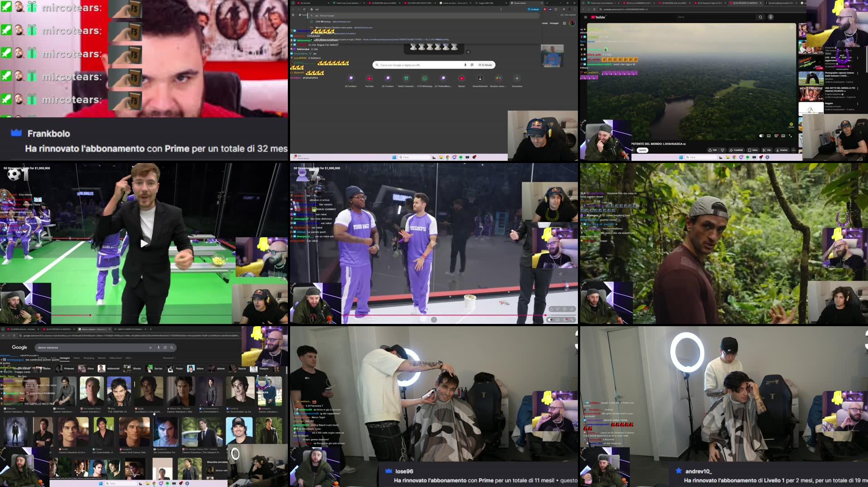The image size is (868, 487).
Task: Launch Chrome from the Windows taskbar
Action: 447,158
